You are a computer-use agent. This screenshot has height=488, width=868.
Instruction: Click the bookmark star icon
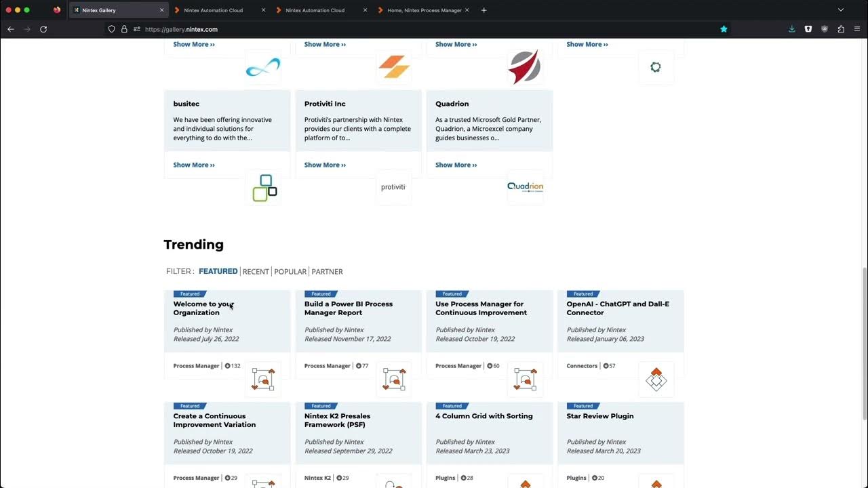click(x=724, y=29)
